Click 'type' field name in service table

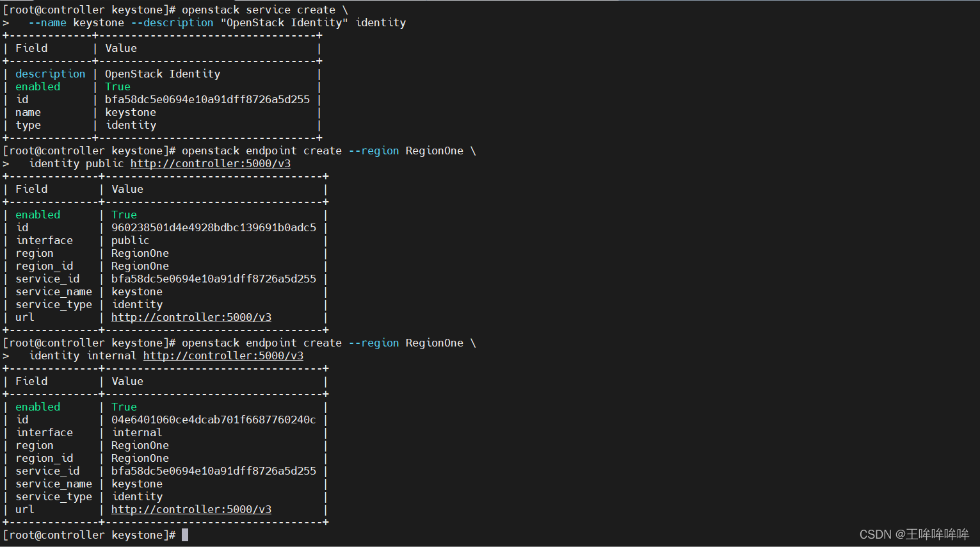[28, 125]
